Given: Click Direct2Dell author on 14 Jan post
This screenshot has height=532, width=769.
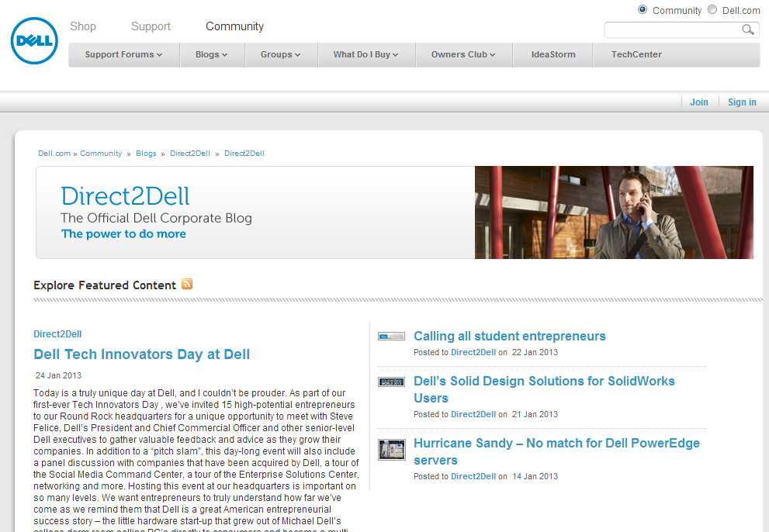Looking at the screenshot, I should click(x=473, y=476).
